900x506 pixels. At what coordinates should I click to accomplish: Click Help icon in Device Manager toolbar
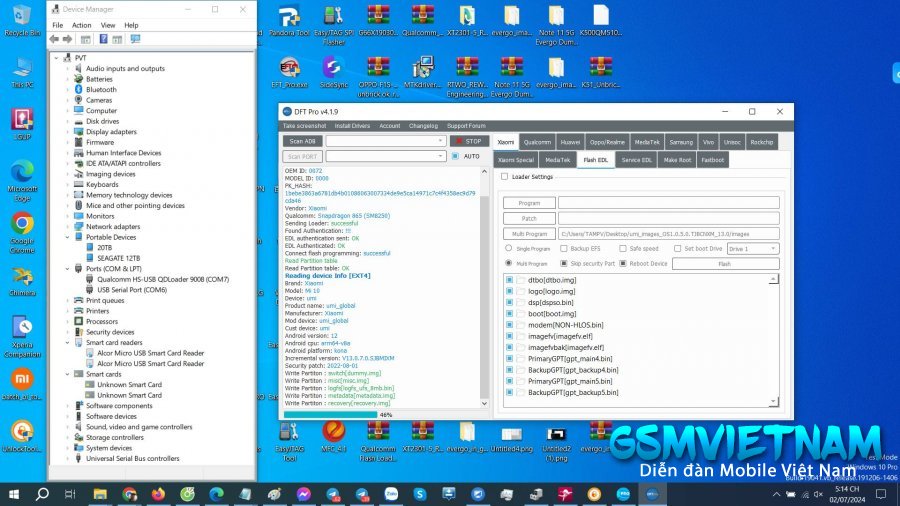coord(103,39)
